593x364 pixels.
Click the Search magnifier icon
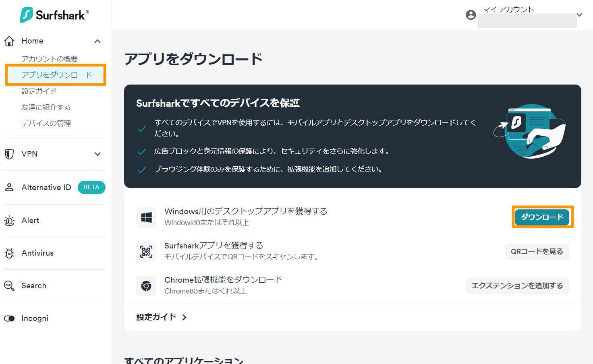click(9, 286)
